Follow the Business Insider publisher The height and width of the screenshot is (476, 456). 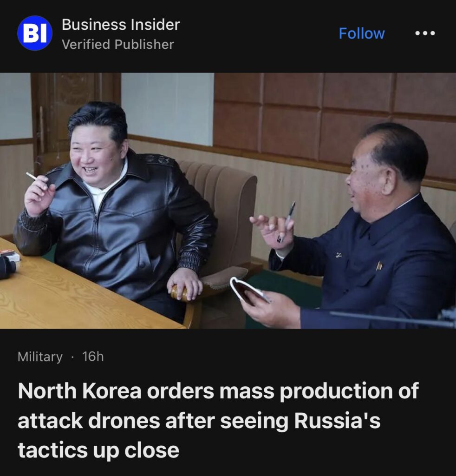coord(361,33)
